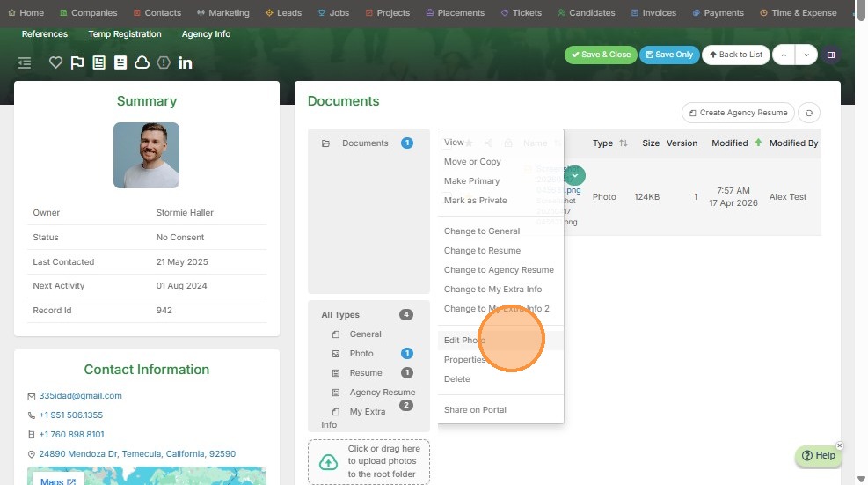Refresh the documents list
The image size is (868, 485).
[809, 113]
